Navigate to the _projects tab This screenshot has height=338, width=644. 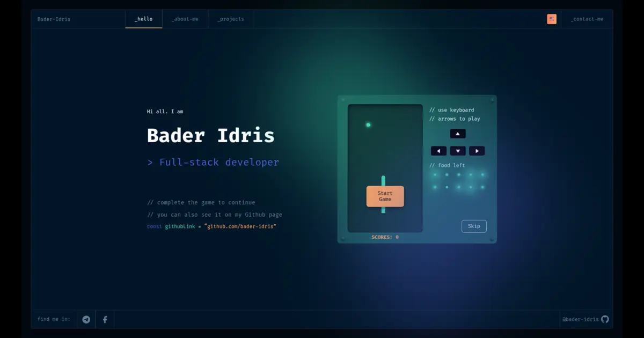(230, 19)
